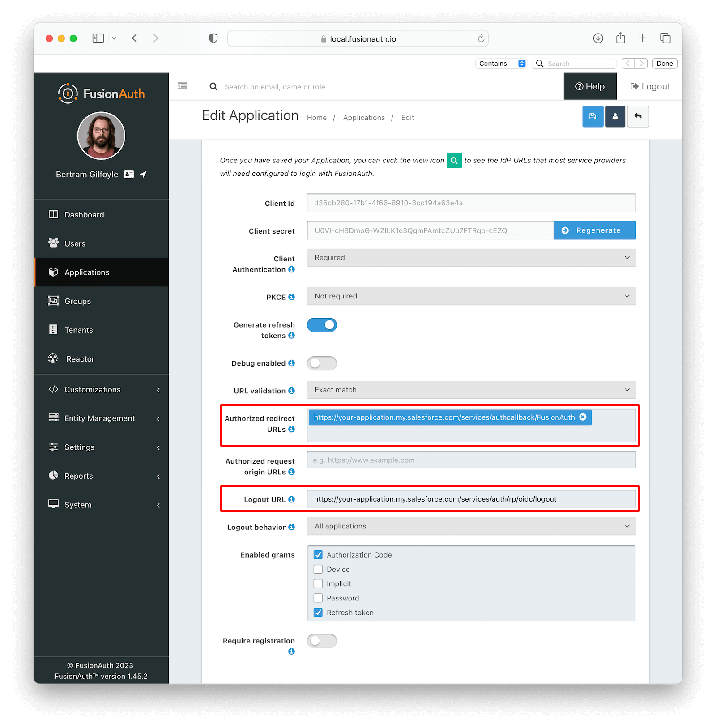Click Bertram Gilfoyle's profile photo

coord(101,136)
